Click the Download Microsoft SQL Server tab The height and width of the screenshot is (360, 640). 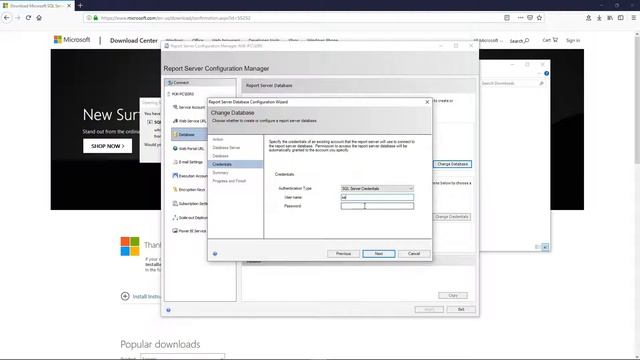point(37,6)
